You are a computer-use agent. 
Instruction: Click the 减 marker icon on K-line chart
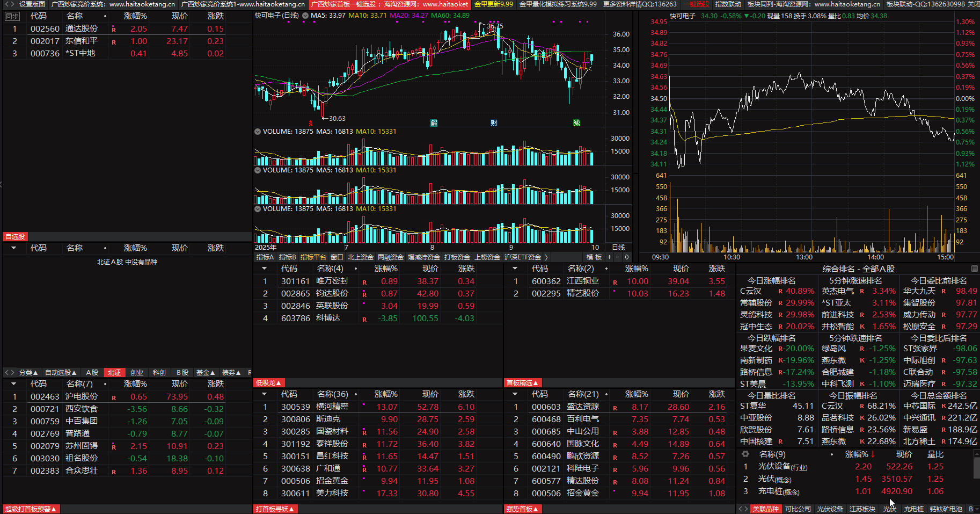576,123
